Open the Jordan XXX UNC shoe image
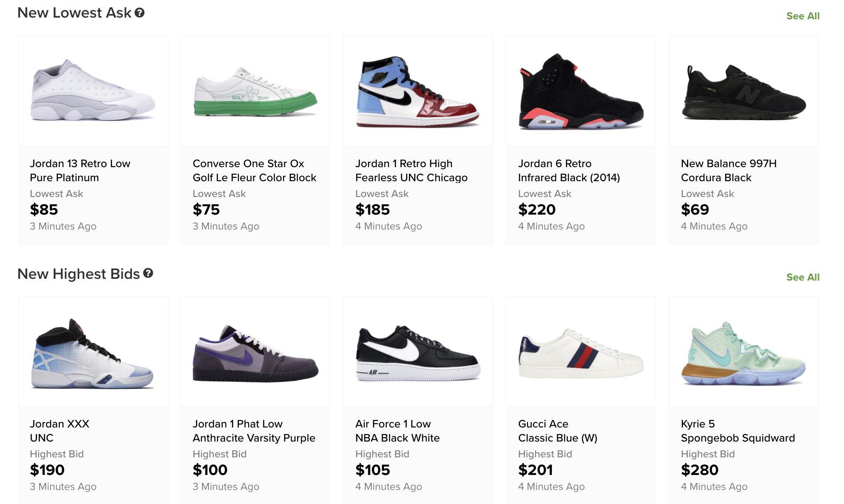The image size is (844, 504). click(93, 352)
